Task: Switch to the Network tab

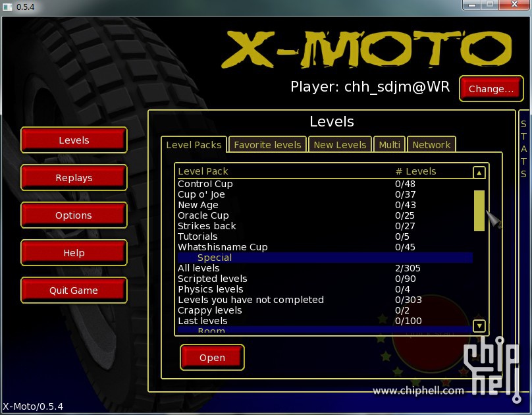Action: [431, 145]
